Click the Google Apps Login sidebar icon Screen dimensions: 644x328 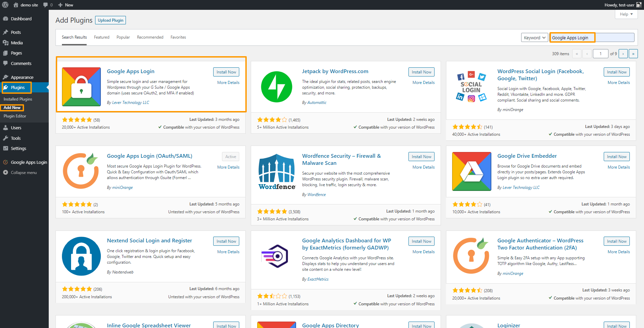pos(5,162)
